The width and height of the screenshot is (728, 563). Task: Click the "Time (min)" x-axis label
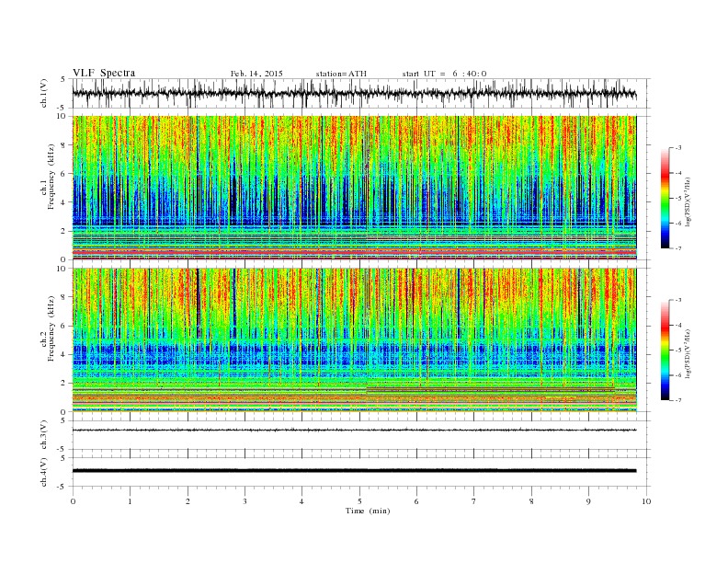pyautogui.click(x=368, y=511)
